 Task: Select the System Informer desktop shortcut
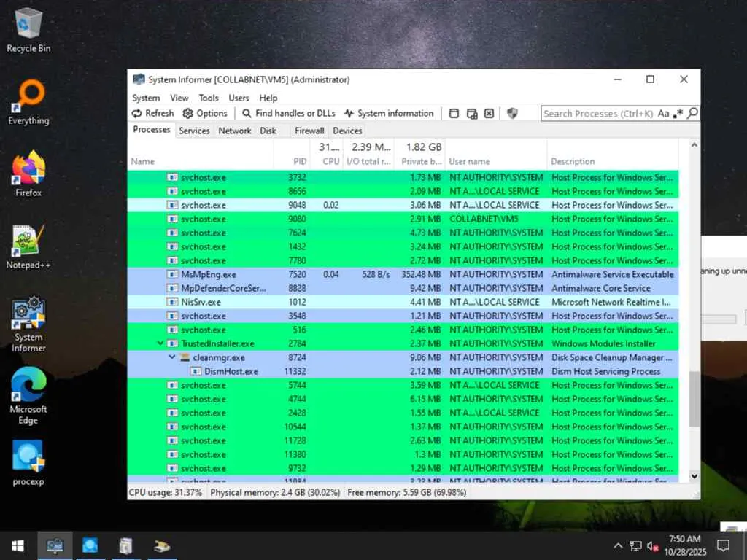click(x=28, y=324)
